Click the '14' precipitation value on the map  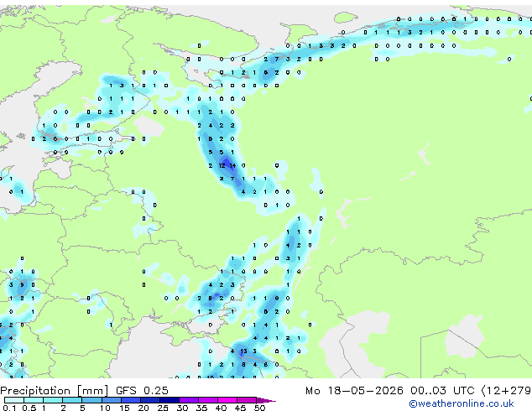232,165
